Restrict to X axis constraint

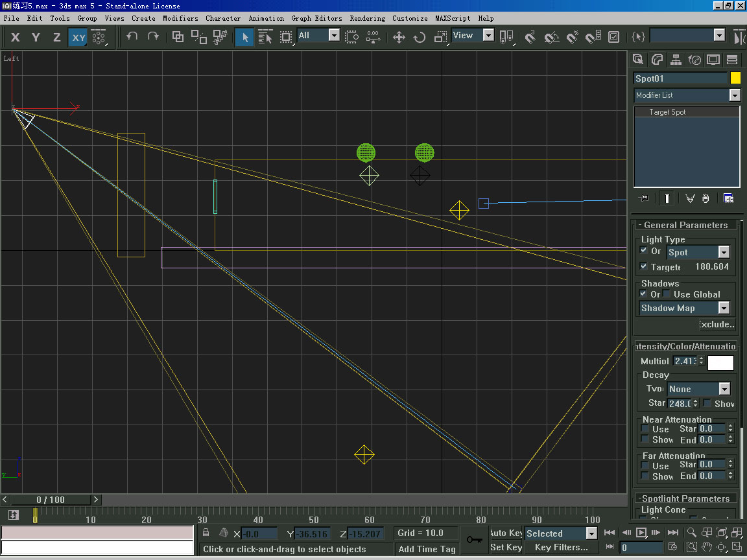[16, 37]
